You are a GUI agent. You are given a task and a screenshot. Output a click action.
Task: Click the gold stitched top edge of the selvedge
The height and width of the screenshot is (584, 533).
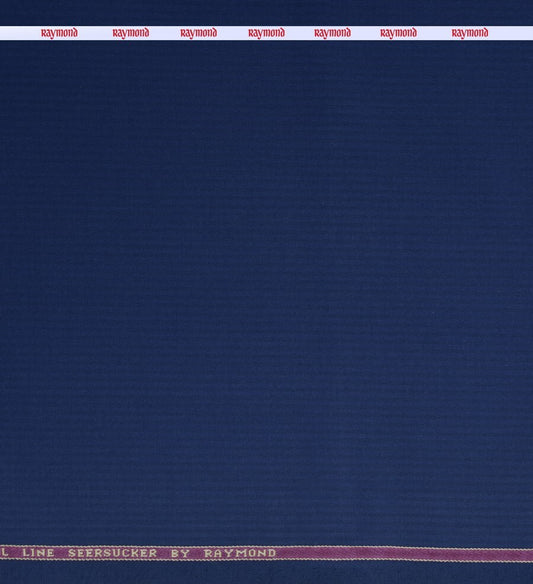tap(266, 546)
